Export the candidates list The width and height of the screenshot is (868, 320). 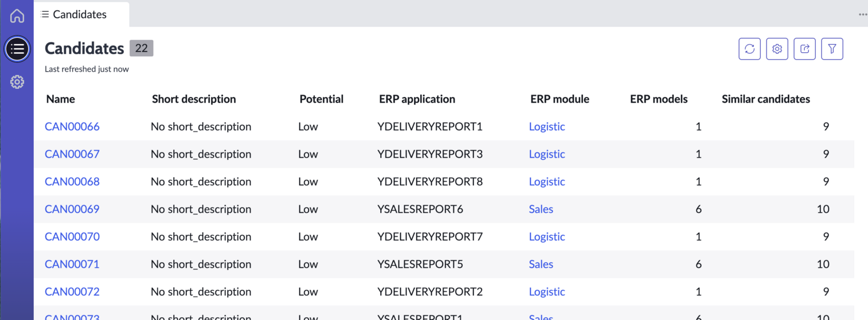coord(804,49)
